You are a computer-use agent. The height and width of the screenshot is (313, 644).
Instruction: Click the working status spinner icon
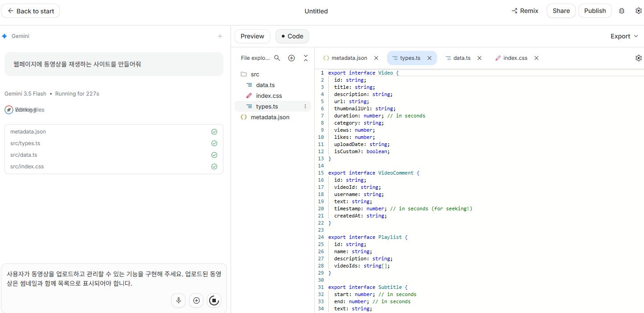tap(8, 109)
